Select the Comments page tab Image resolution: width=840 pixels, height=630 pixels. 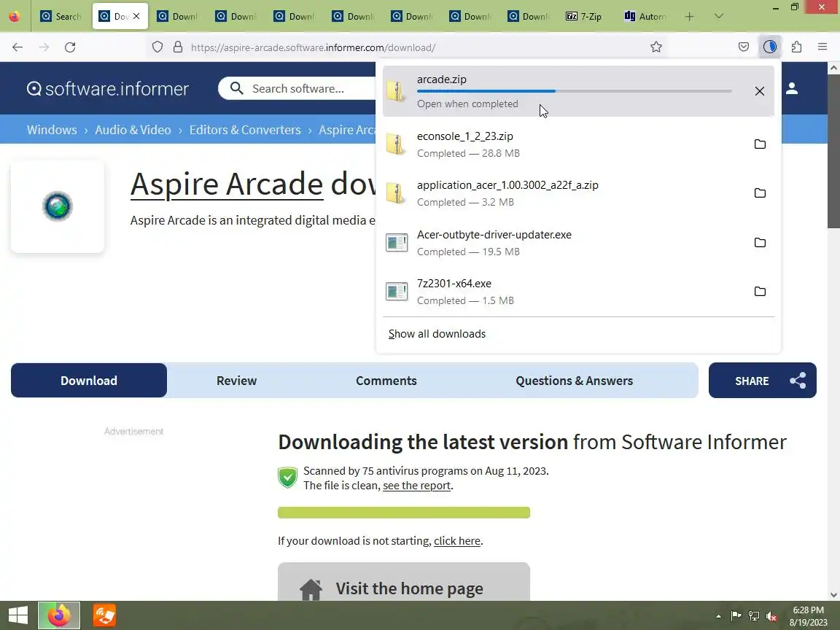point(386,381)
